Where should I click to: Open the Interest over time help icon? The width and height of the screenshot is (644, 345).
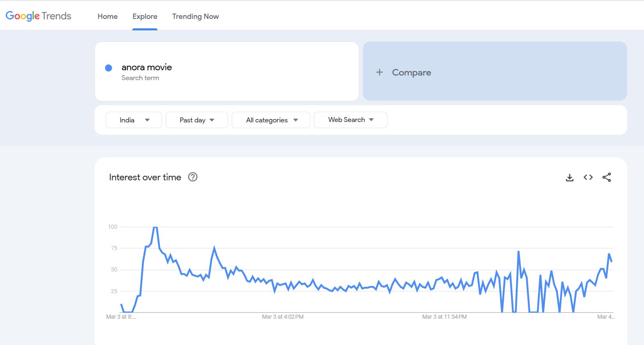pos(193,177)
